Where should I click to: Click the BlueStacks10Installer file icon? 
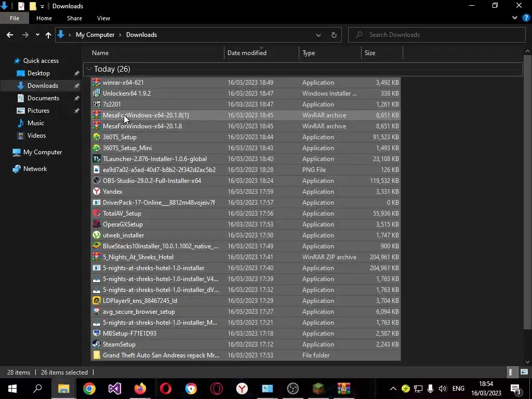(x=97, y=246)
